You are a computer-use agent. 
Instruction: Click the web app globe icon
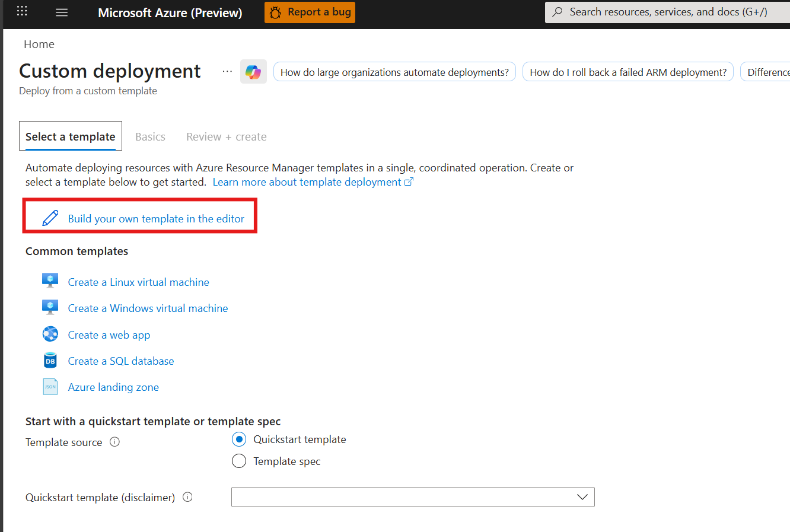pos(50,333)
